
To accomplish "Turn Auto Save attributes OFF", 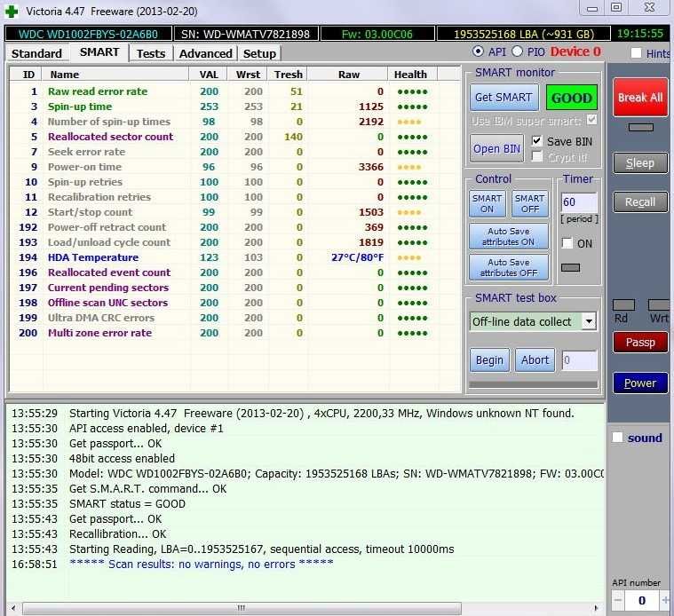I will pos(508,267).
